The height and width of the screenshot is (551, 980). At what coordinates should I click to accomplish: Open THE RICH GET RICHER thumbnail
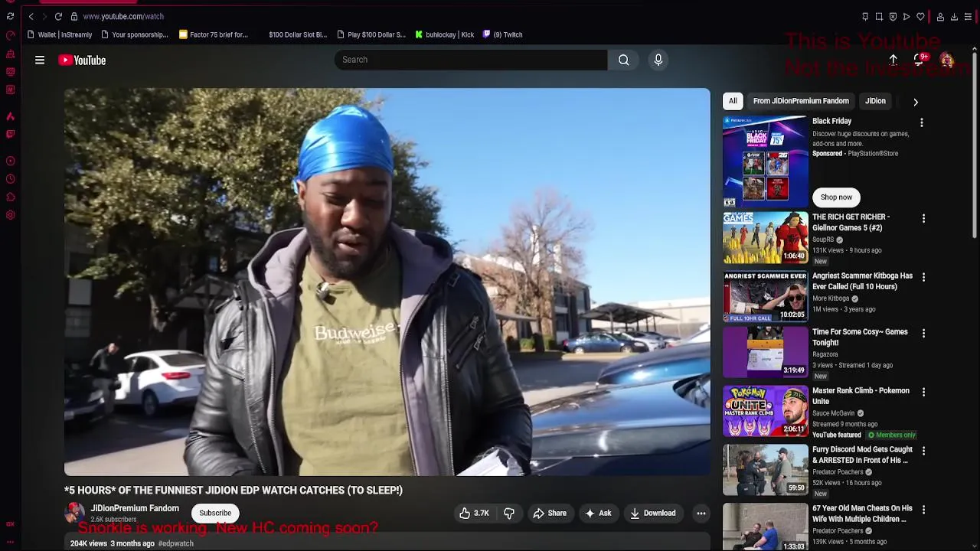point(766,237)
